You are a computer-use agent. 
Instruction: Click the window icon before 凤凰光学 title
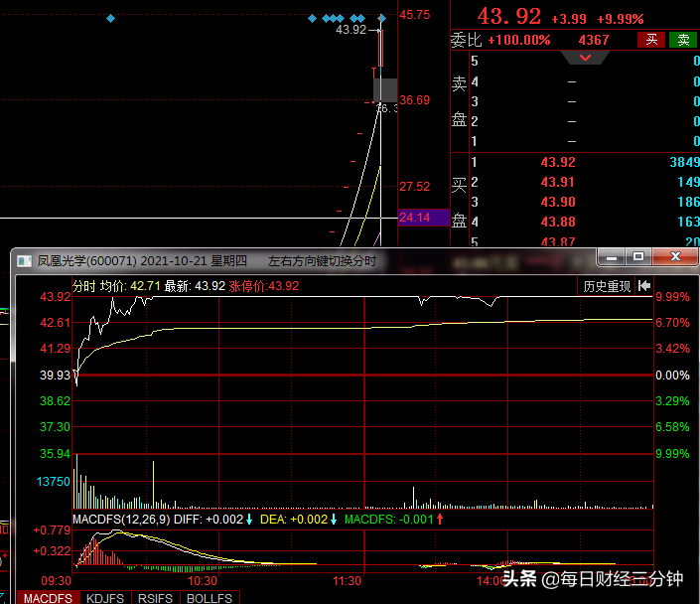[x=24, y=261]
